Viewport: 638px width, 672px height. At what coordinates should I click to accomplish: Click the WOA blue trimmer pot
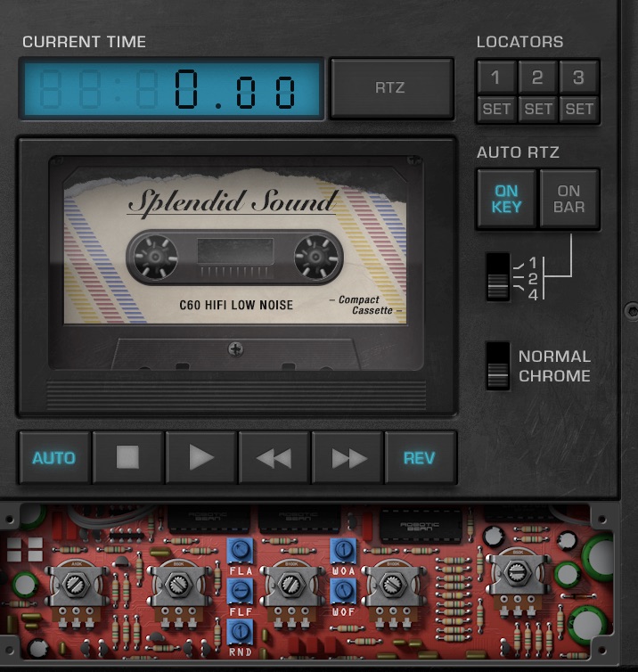pyautogui.click(x=342, y=550)
